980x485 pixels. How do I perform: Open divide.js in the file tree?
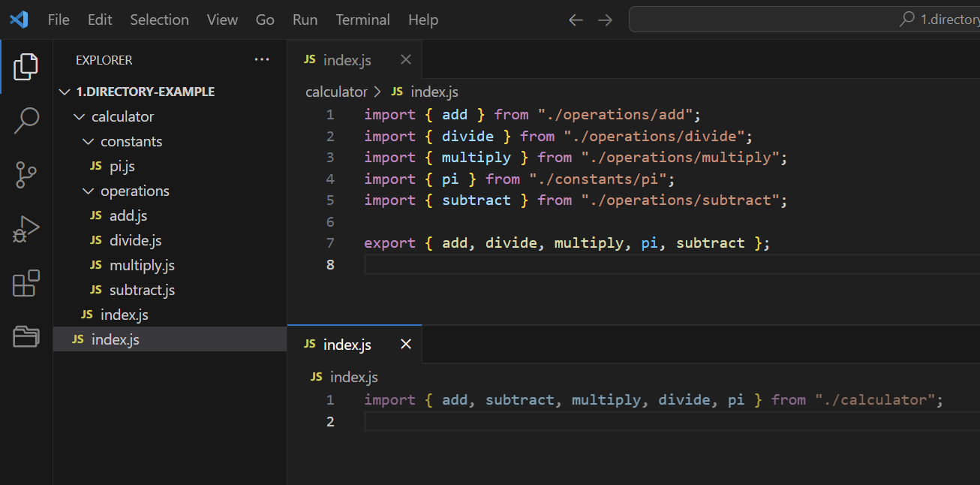pyautogui.click(x=136, y=240)
